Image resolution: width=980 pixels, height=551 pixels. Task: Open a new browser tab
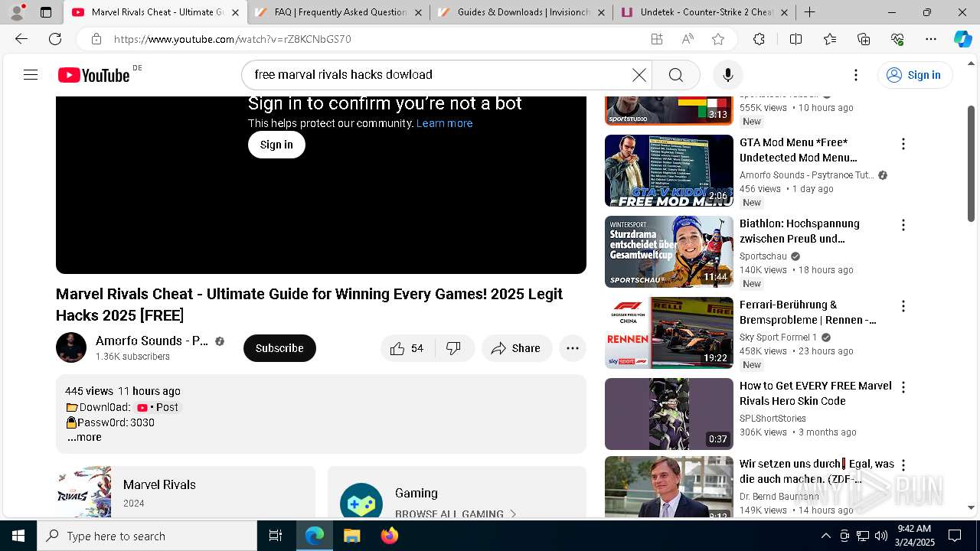point(809,12)
